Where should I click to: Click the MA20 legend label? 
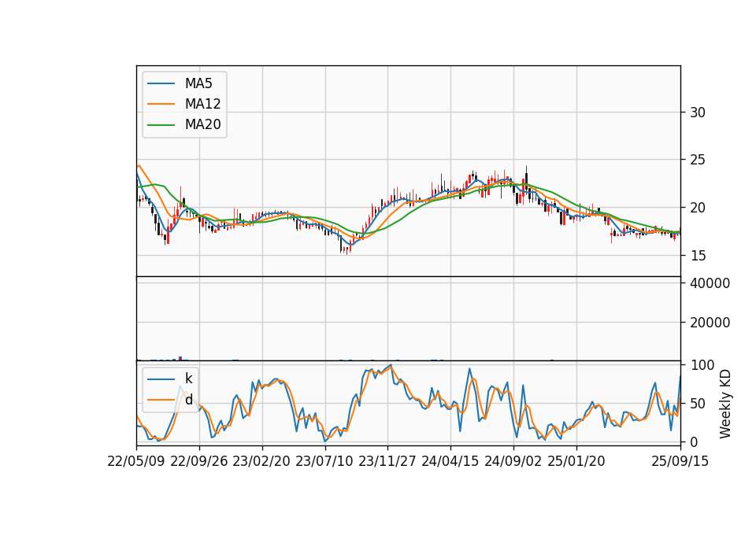click(x=203, y=124)
